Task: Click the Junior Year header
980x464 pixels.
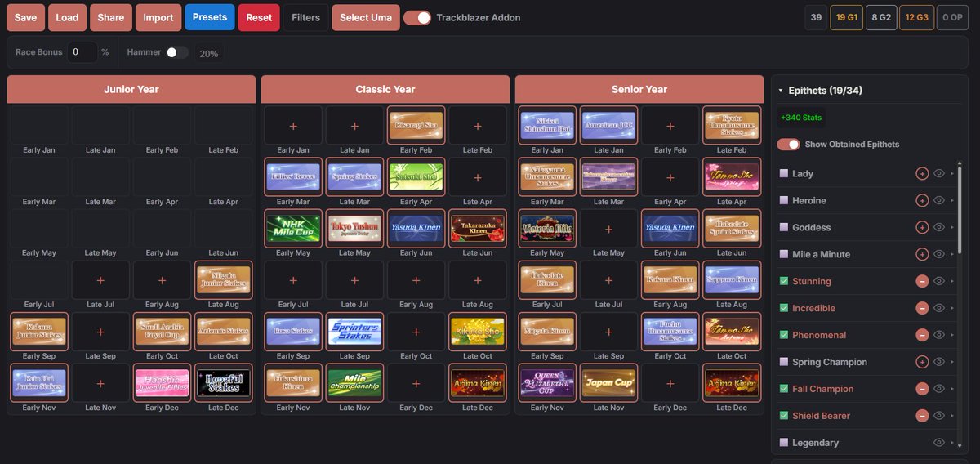Action: [x=131, y=90]
